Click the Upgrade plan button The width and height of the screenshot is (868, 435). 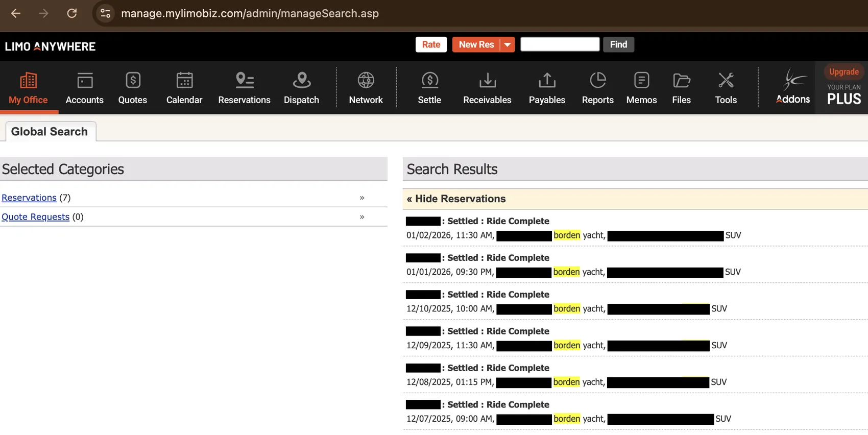pos(843,71)
